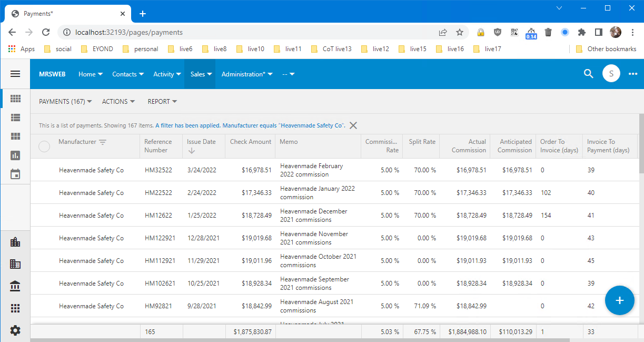Expand the REPORT dropdown
This screenshot has width=644, height=342.
click(162, 101)
